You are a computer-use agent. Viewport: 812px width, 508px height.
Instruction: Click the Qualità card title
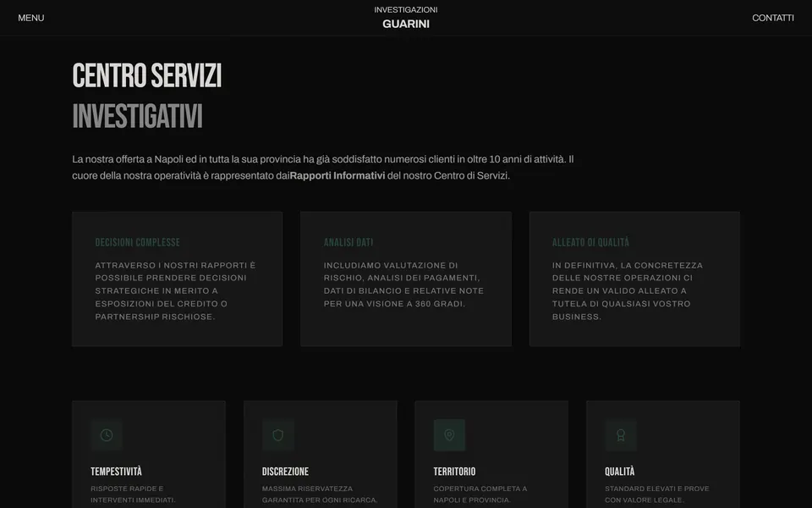tap(619, 472)
